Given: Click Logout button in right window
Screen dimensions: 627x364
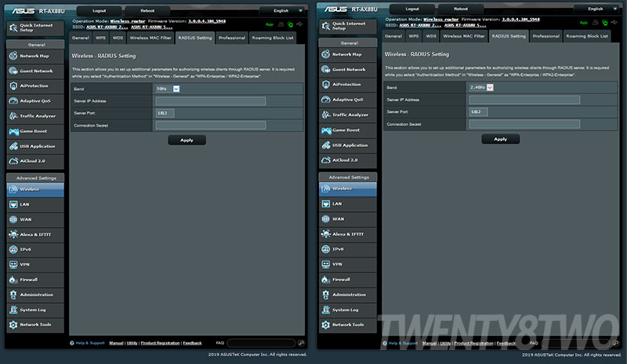Looking at the screenshot, I should [x=412, y=9].
